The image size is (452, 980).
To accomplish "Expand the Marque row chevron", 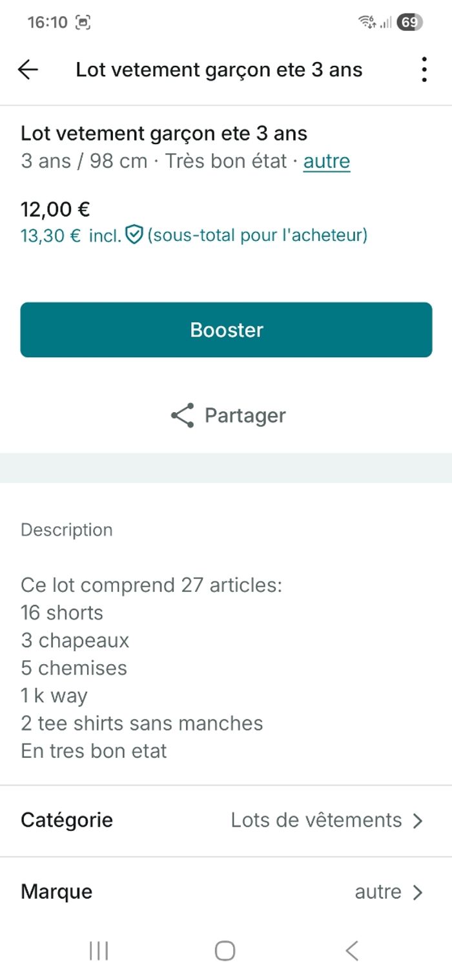I will 418,892.
